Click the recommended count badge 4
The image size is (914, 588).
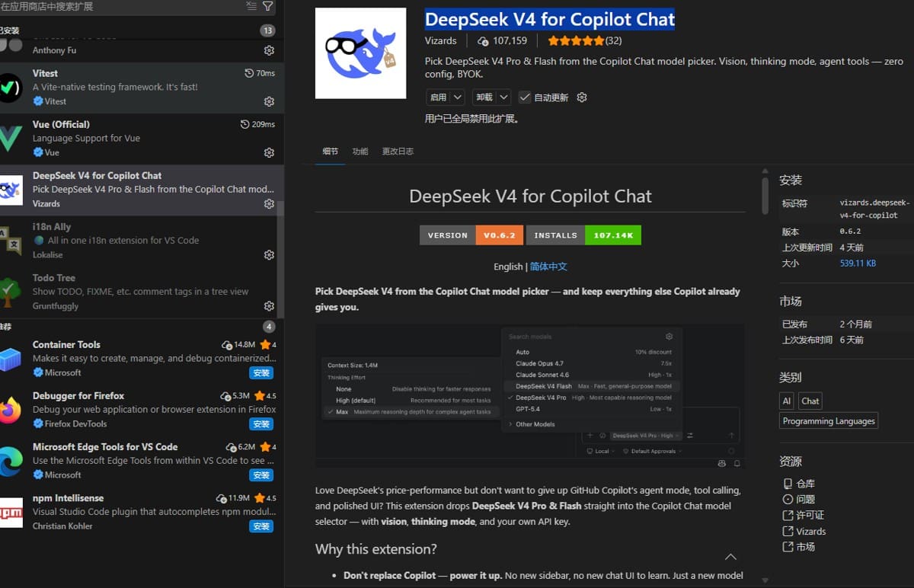pyautogui.click(x=268, y=327)
